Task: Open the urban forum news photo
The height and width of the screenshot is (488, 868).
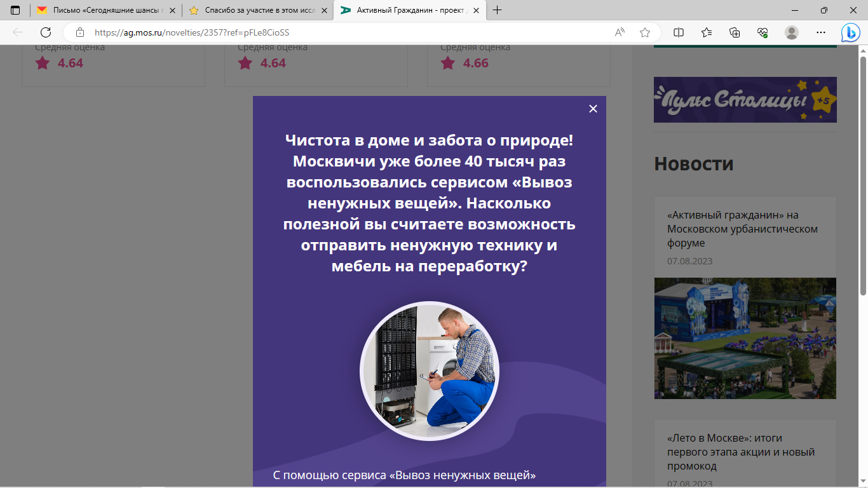Action: pos(745,338)
